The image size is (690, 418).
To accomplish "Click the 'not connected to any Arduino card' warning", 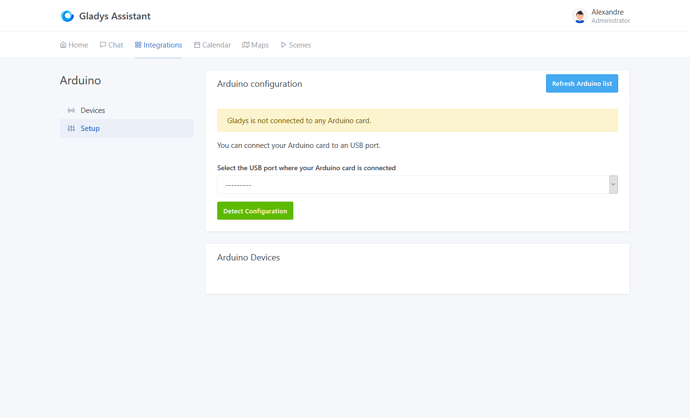I will click(x=417, y=121).
